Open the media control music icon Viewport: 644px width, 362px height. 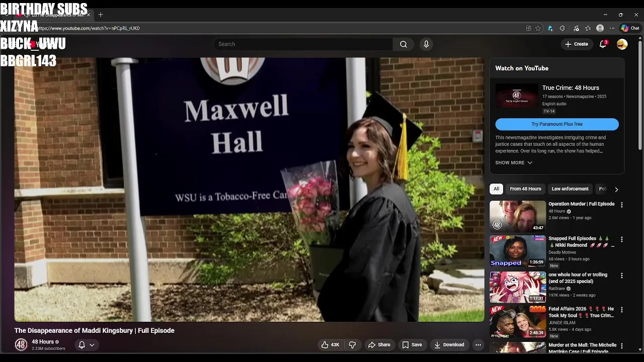click(576, 28)
